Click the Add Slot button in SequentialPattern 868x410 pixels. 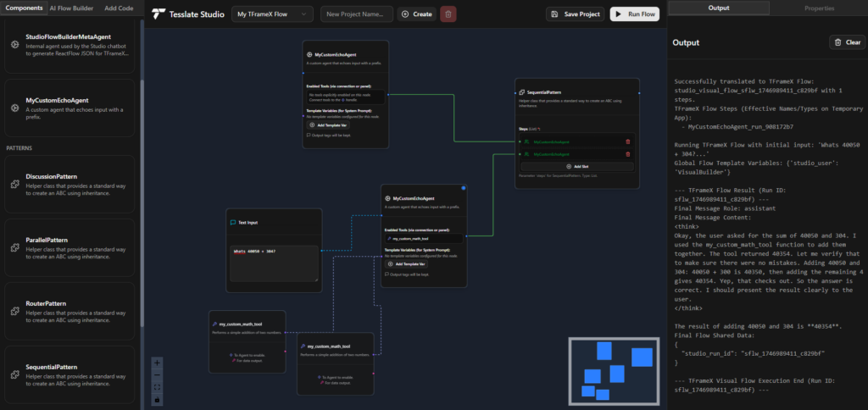576,166
